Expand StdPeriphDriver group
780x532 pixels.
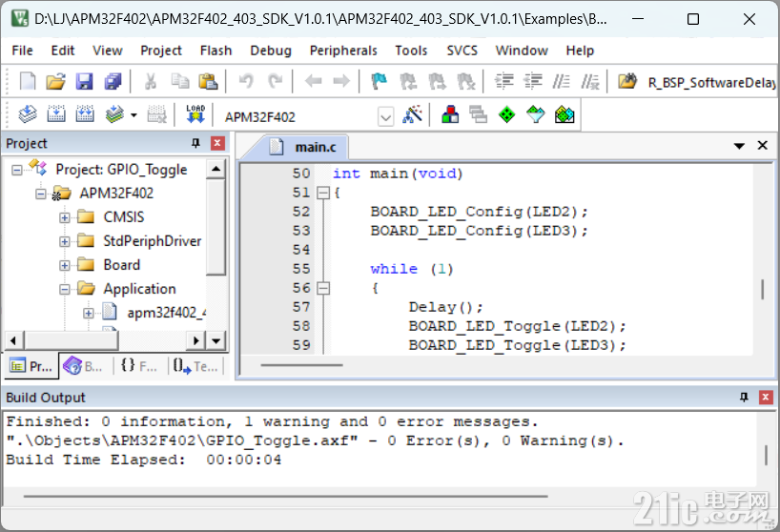tap(65, 241)
